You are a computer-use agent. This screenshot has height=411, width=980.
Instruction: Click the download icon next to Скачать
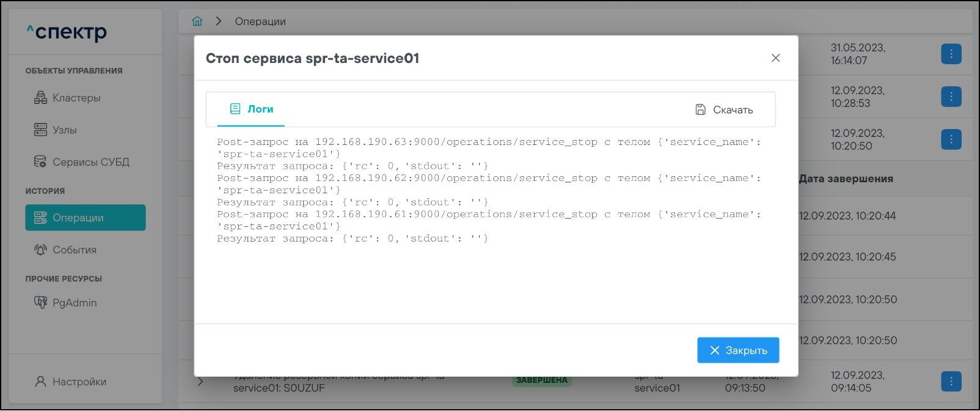(701, 109)
